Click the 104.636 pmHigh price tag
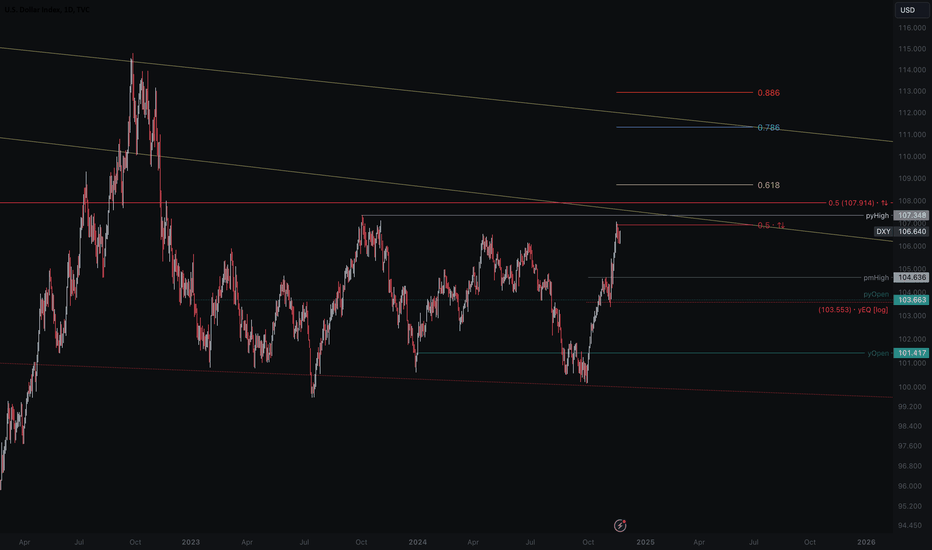 coord(911,277)
